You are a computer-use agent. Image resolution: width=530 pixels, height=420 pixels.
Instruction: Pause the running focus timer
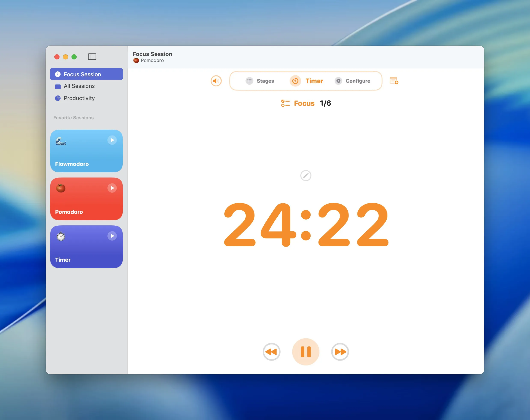(x=305, y=352)
